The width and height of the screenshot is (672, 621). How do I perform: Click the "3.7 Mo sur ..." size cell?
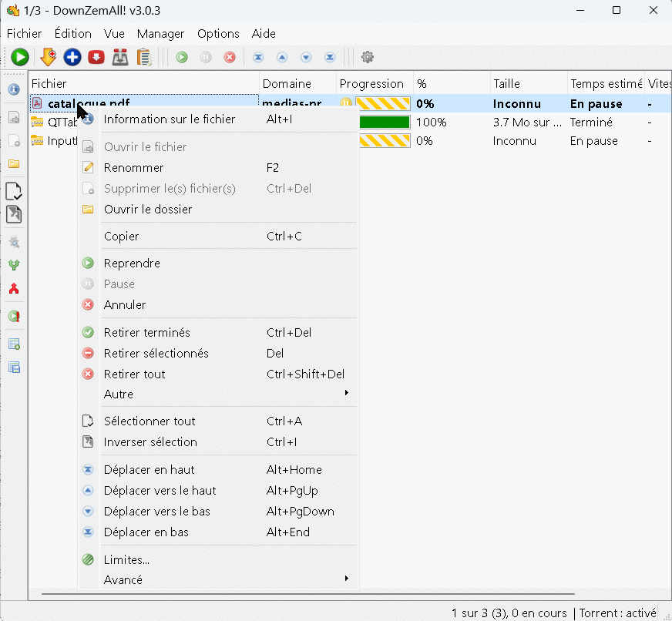(527, 123)
